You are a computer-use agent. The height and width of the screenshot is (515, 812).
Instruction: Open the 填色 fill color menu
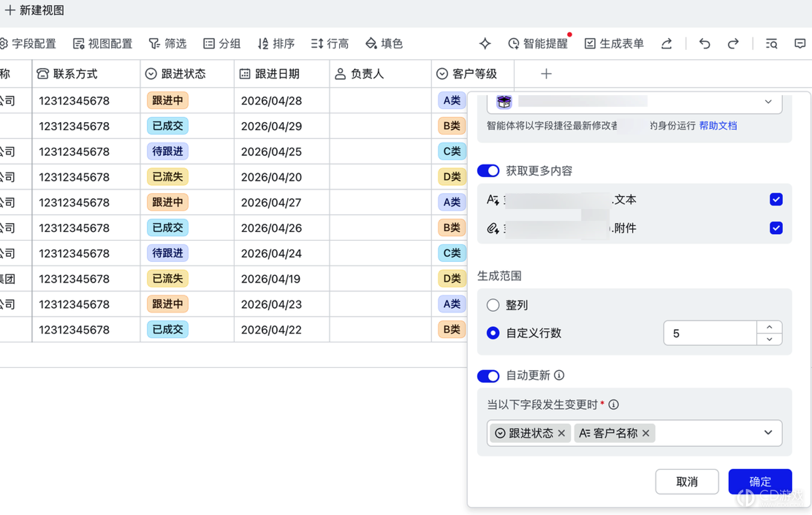[384, 44]
